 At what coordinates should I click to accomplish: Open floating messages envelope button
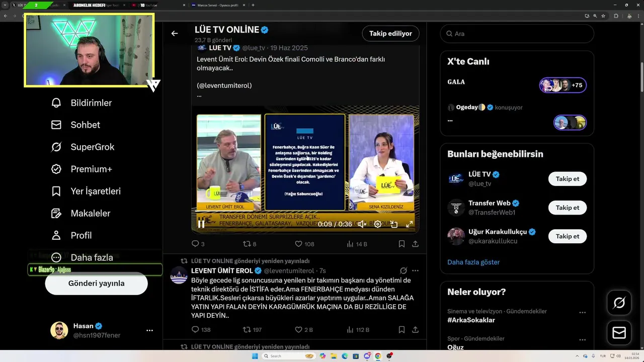coord(619,333)
